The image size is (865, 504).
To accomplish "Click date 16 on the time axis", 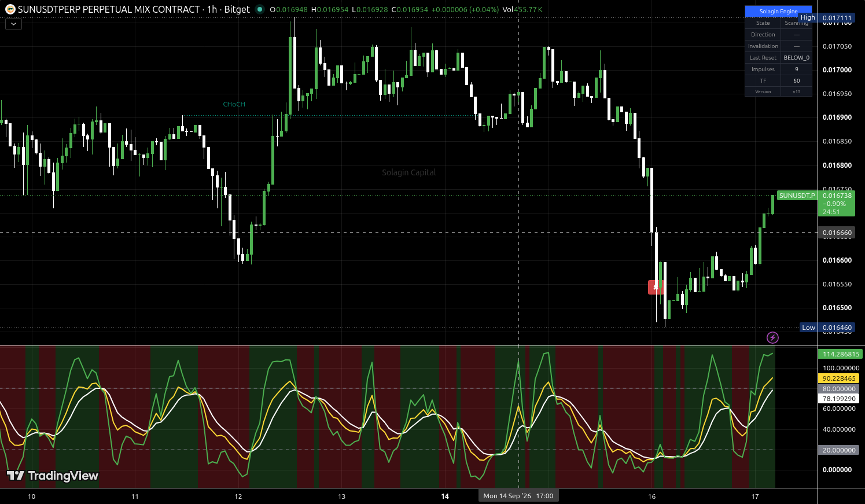I will [651, 496].
